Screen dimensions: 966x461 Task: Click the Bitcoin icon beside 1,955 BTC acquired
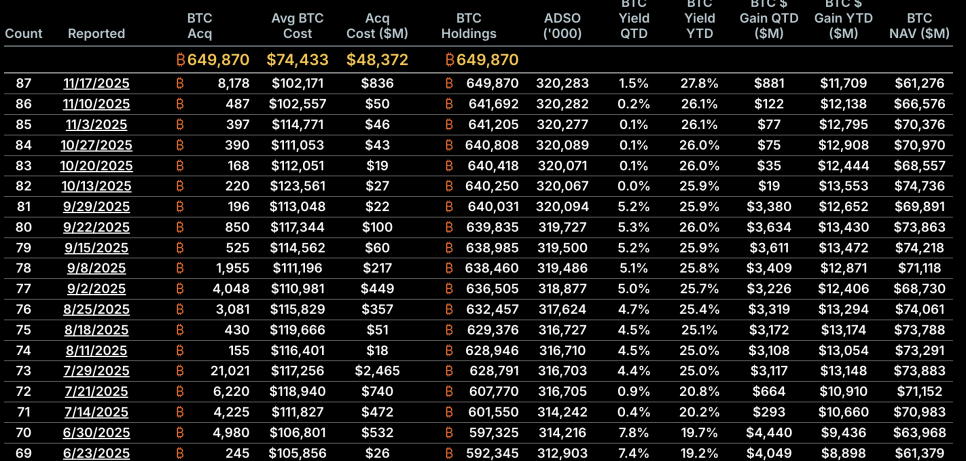[x=181, y=268]
